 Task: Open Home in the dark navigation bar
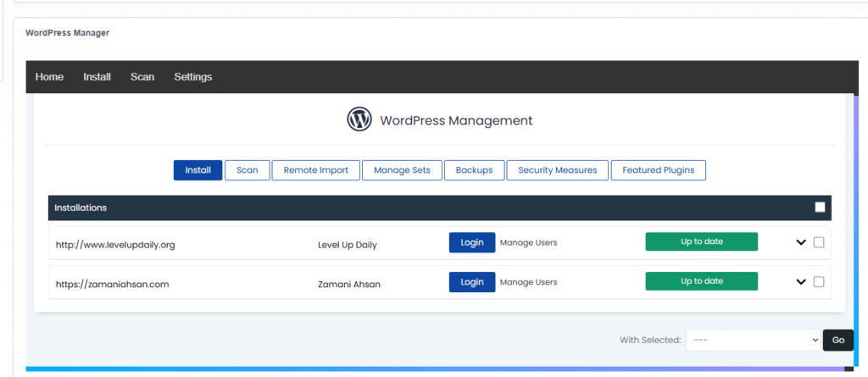(49, 77)
